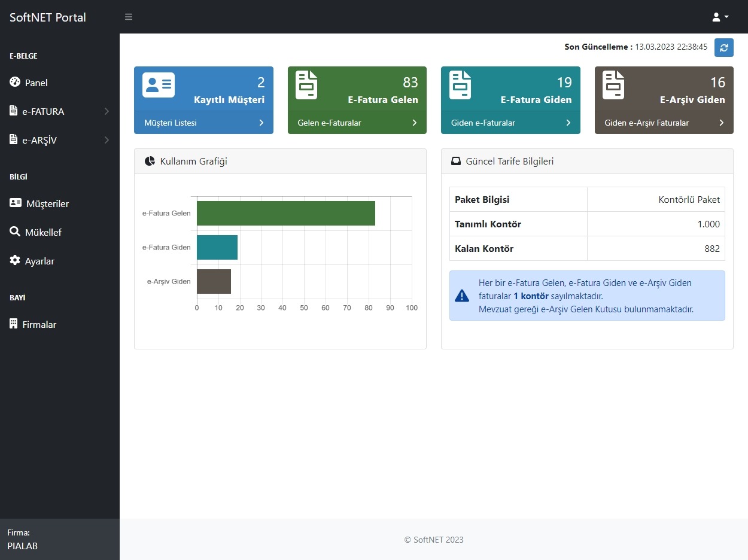
Task: Click the Mükellef search icon
Action: coord(15,232)
